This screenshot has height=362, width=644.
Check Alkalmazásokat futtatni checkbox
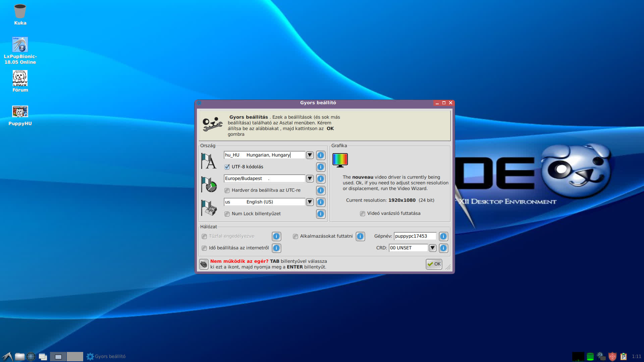coord(296,236)
